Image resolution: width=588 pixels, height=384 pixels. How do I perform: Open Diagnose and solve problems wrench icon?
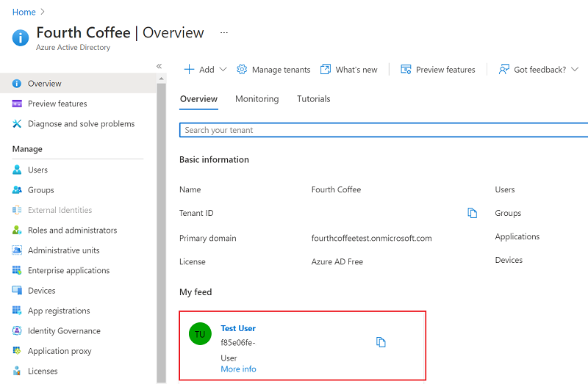(17, 124)
